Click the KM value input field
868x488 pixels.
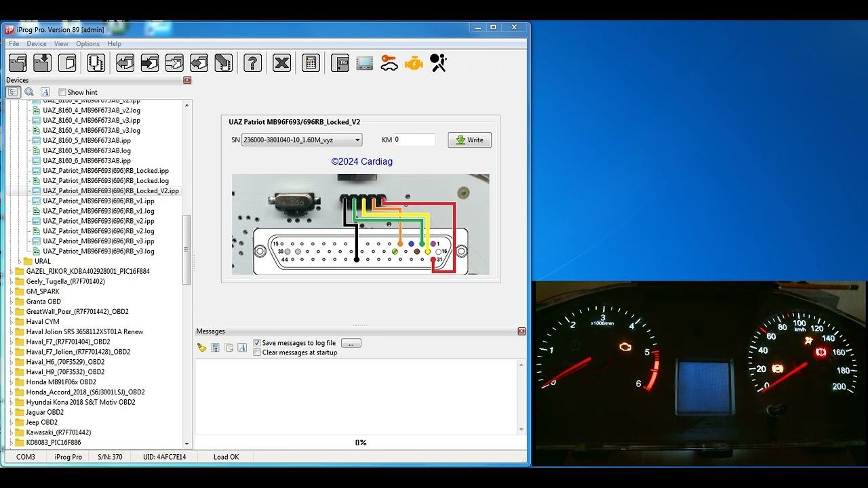(414, 140)
